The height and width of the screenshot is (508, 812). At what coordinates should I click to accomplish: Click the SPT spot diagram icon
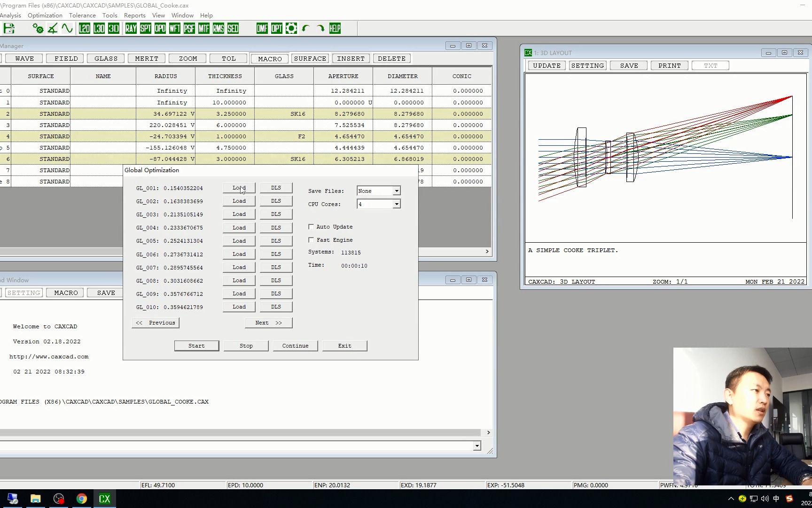(146, 28)
